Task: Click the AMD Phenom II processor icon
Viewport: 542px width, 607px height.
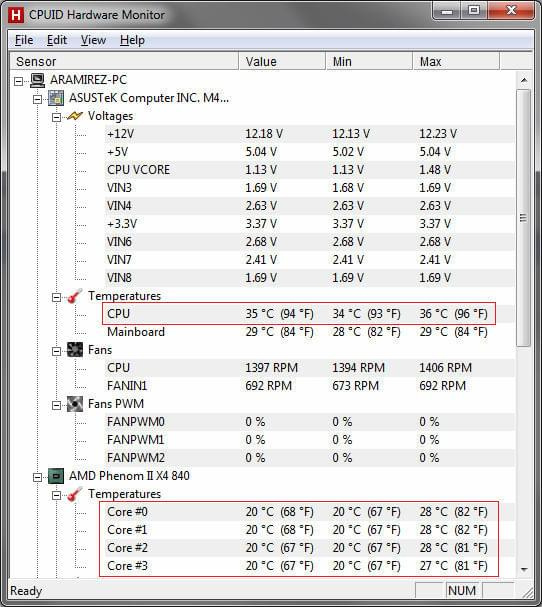Action: 56,476
